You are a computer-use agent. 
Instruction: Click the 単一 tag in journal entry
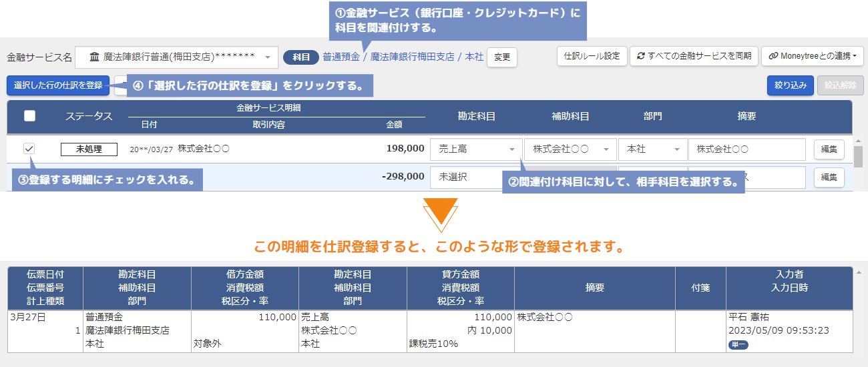coord(738,344)
